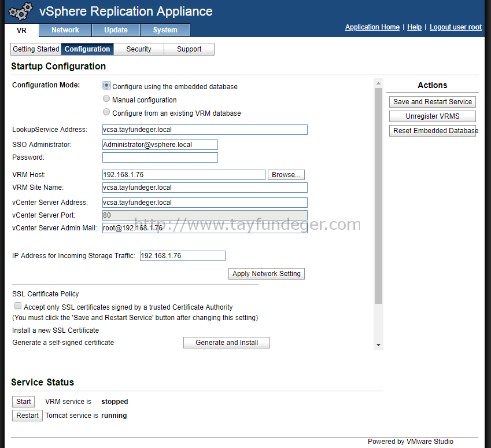Choose 'Configure from an existing VRM database'
The image size is (491, 448).
click(106, 112)
